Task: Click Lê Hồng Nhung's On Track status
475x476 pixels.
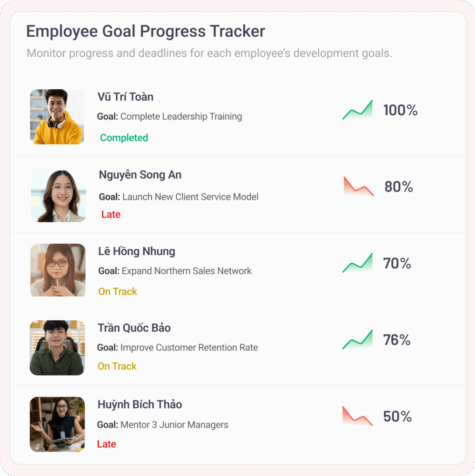Action: click(118, 291)
